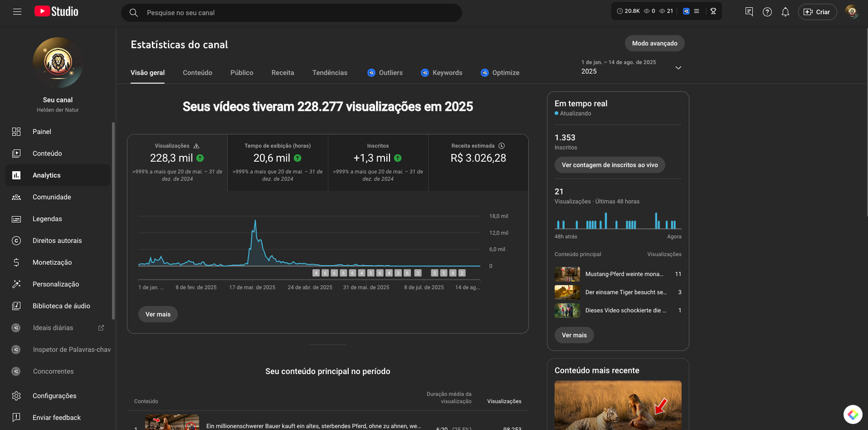Click the Modo avançado button
This screenshot has width=868, height=430.
[x=655, y=43]
